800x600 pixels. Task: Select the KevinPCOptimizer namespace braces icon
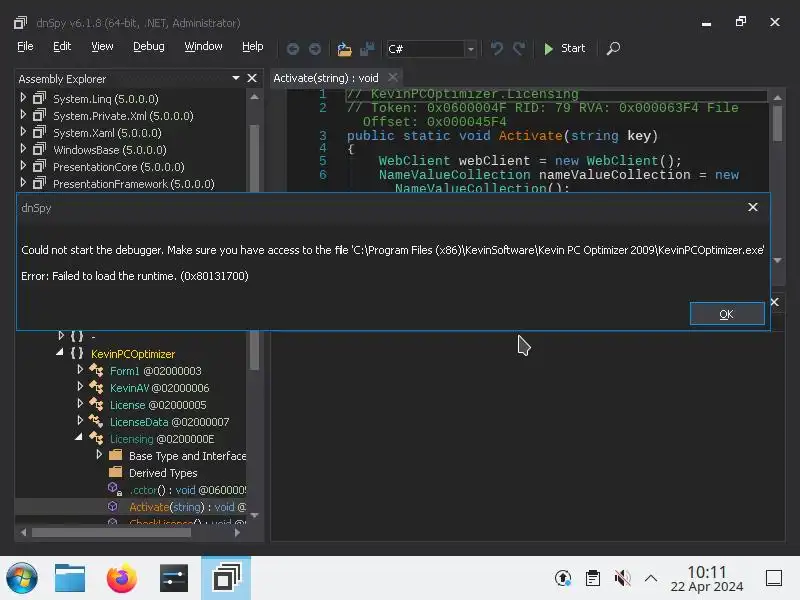(x=77, y=353)
